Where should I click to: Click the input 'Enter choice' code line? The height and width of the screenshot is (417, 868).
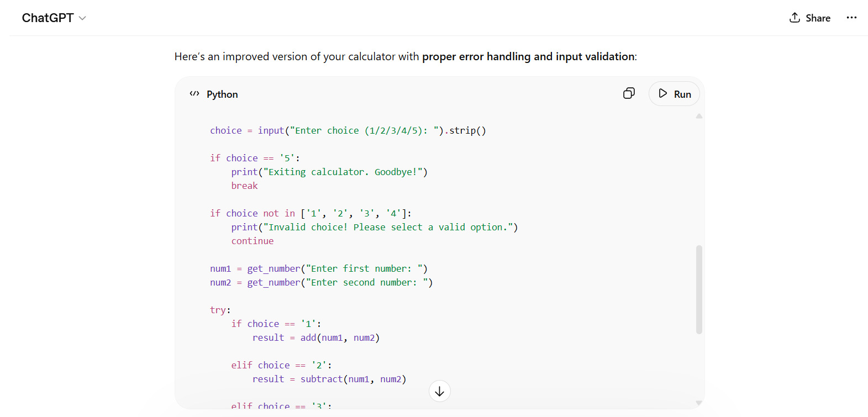click(348, 130)
